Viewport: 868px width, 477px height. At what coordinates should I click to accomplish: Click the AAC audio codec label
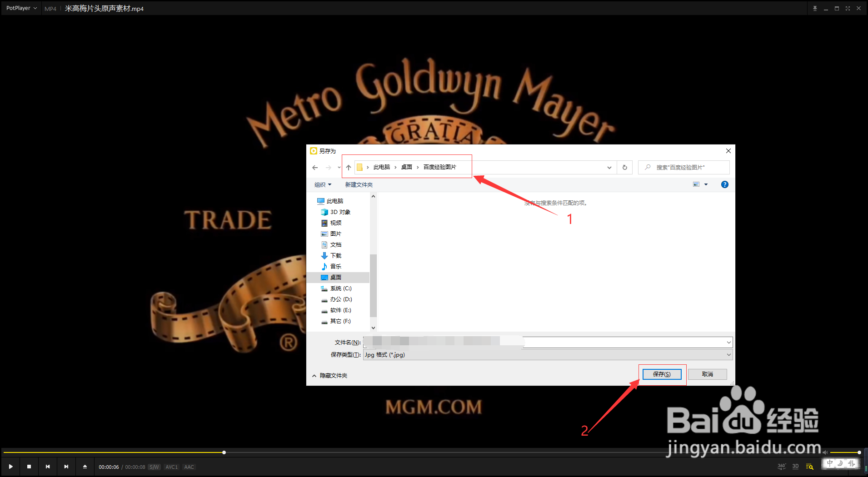pos(189,467)
